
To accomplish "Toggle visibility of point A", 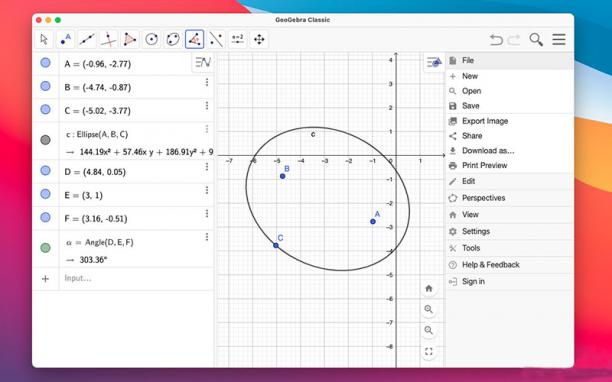I will 45,62.
